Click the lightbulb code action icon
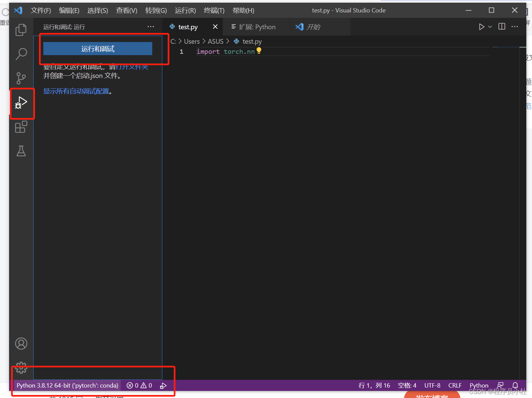The width and height of the screenshot is (532, 398). pos(259,51)
